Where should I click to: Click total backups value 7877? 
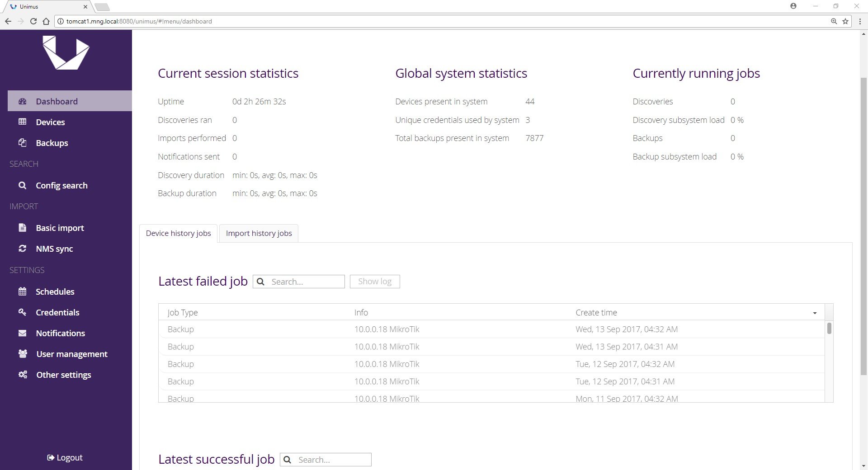[x=534, y=138]
